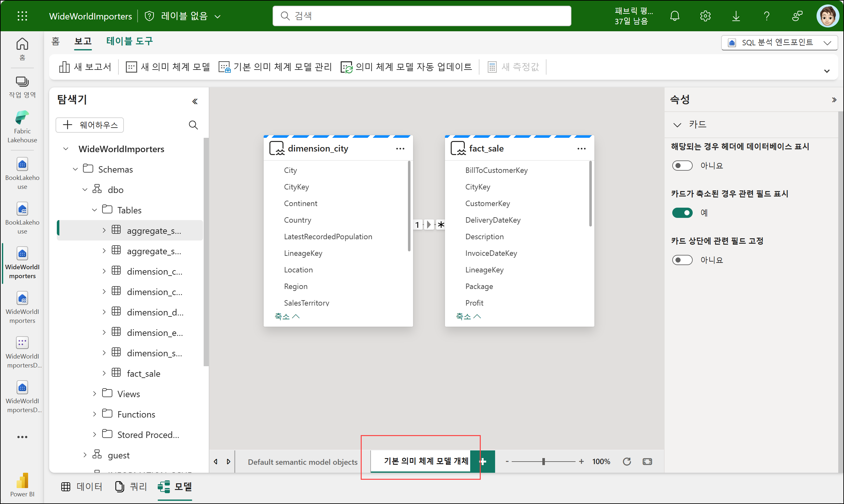Open Default semantic model objects tab
The image size is (844, 504).
click(x=302, y=462)
